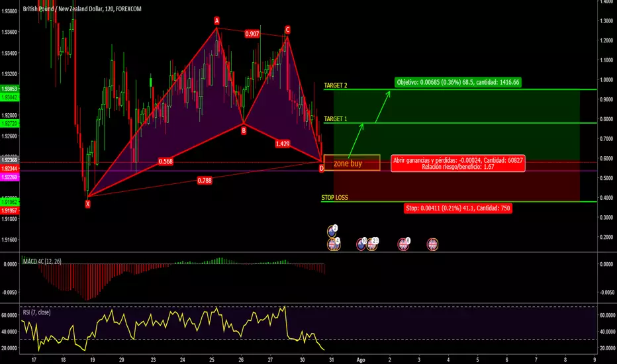The height and width of the screenshot is (364, 617).
Task: Open the New Zealand event icon badged 2
Action: coord(332,231)
